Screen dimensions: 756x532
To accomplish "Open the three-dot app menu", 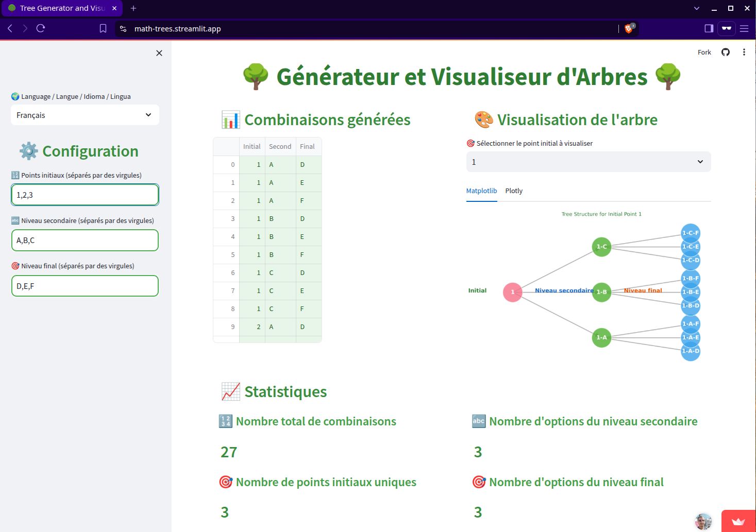I will coord(744,52).
